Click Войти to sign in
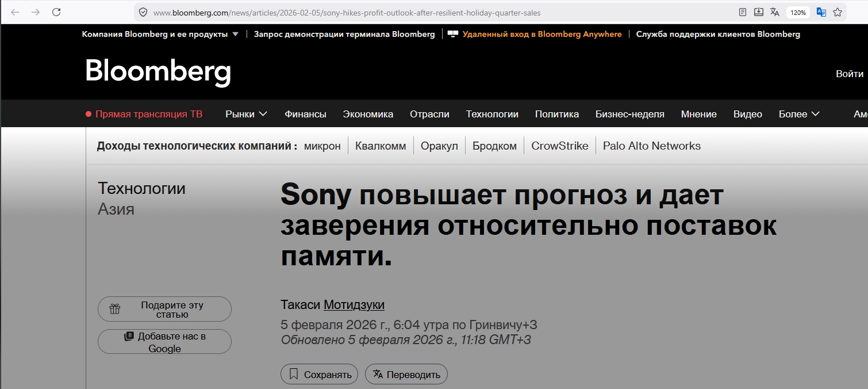The height and width of the screenshot is (389, 868). [850, 74]
